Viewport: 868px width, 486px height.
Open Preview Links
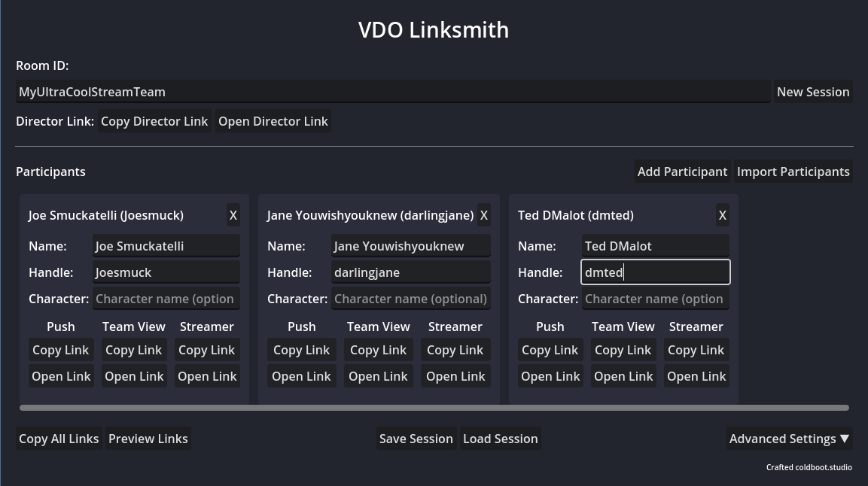(x=148, y=439)
